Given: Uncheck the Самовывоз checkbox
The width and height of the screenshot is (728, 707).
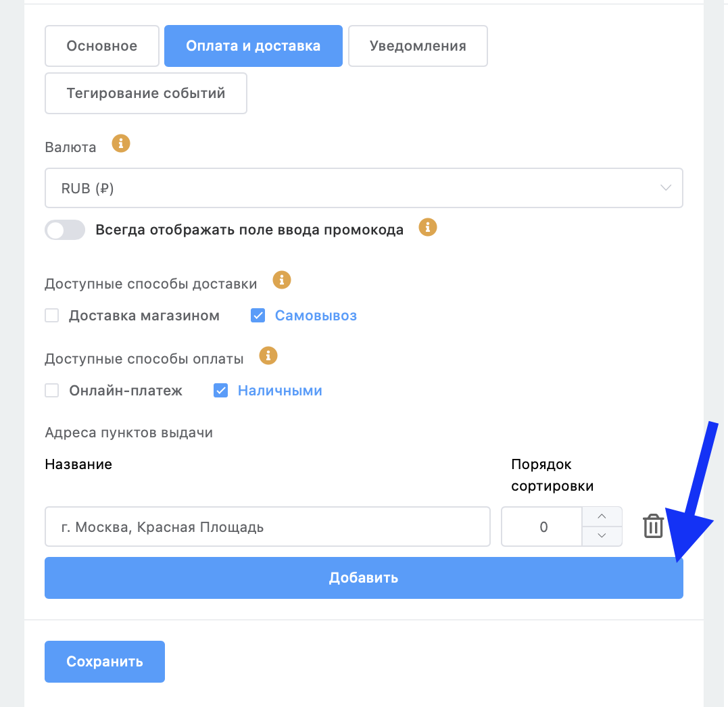Looking at the screenshot, I should 258,316.
